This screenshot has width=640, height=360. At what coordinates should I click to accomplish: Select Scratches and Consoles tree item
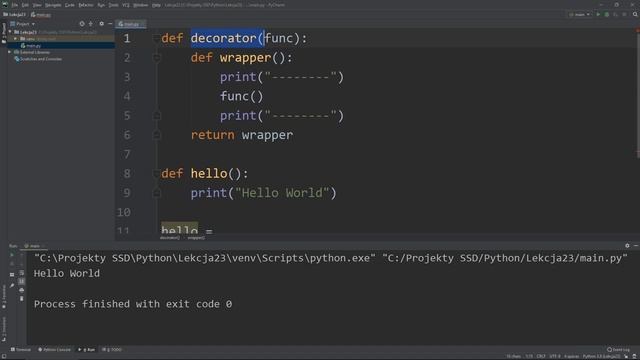[x=38, y=59]
